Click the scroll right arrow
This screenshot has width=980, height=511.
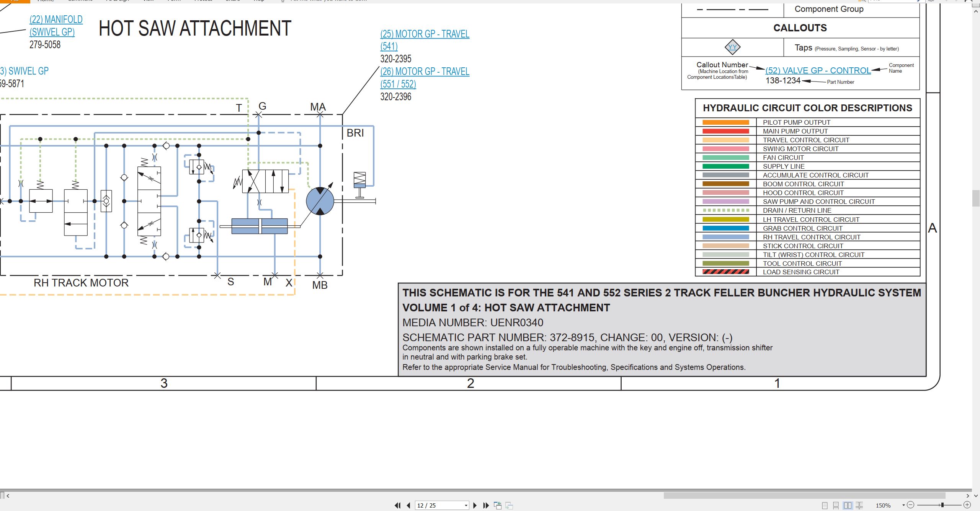click(968, 496)
